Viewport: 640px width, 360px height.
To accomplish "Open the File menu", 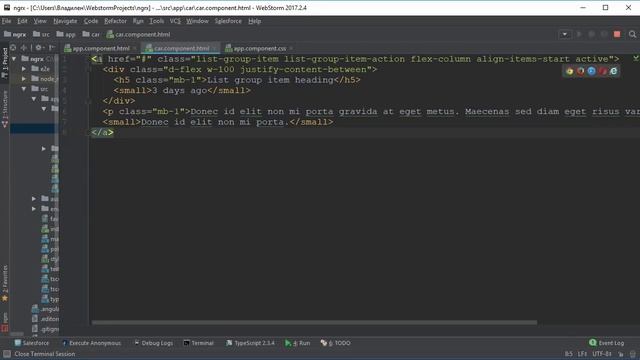I will 7,21.
